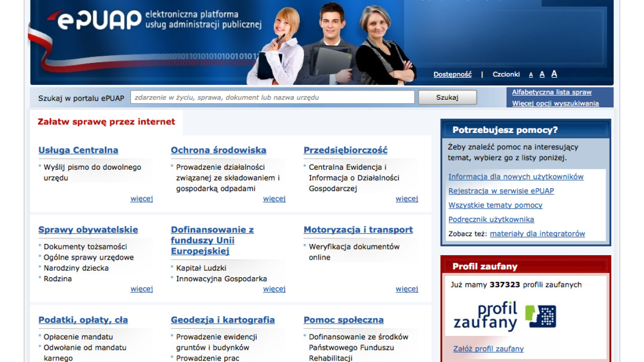The height and width of the screenshot is (362, 644).
Task: Open Dofinansowanie z funduszy Unii Europejskiej
Action: [212, 240]
